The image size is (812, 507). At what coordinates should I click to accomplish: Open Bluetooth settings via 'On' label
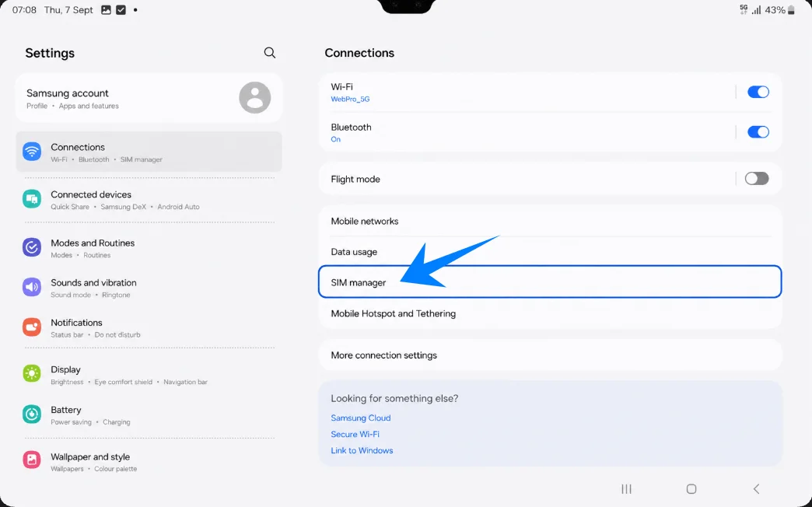click(x=335, y=139)
